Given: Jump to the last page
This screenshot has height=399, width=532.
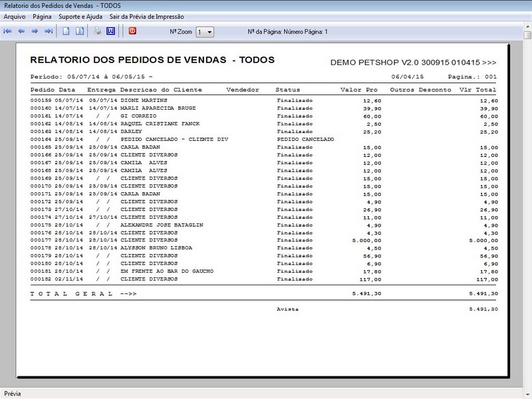Looking at the screenshot, I should coord(49,31).
